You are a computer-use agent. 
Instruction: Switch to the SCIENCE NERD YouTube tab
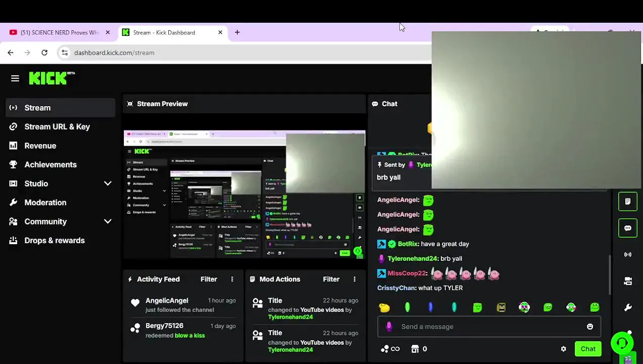60,32
